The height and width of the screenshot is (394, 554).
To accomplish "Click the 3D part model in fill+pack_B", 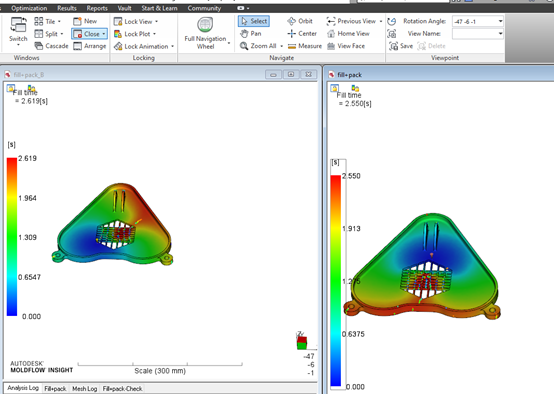I will (x=112, y=224).
